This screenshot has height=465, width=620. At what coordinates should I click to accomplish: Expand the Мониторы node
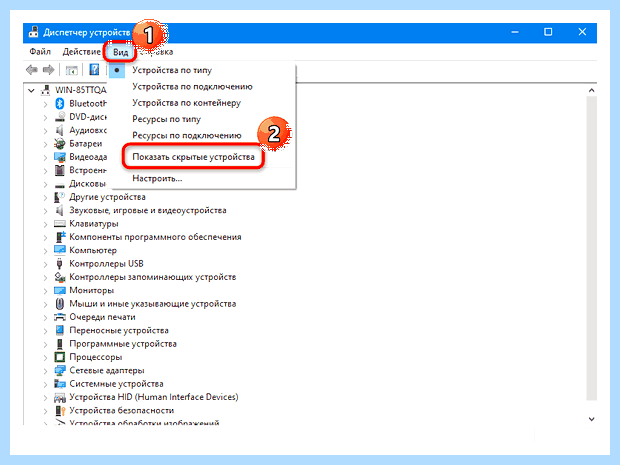coord(45,291)
